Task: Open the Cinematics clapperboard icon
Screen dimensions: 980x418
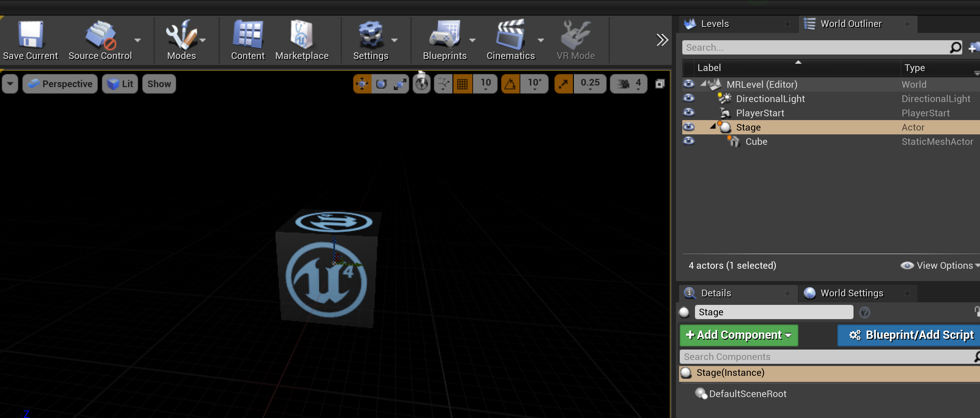Action: pyautogui.click(x=510, y=40)
